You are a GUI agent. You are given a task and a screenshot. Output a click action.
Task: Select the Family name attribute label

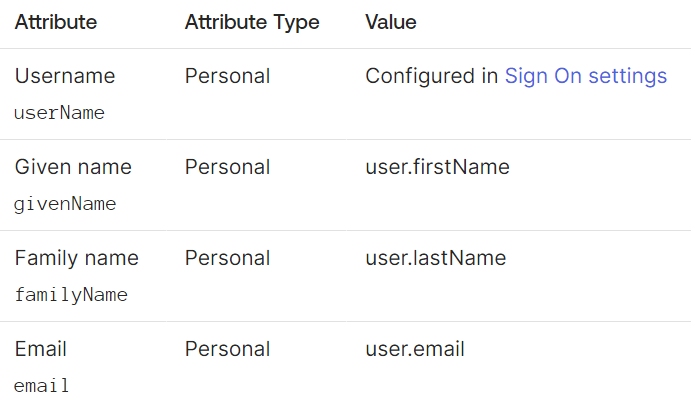click(x=77, y=258)
